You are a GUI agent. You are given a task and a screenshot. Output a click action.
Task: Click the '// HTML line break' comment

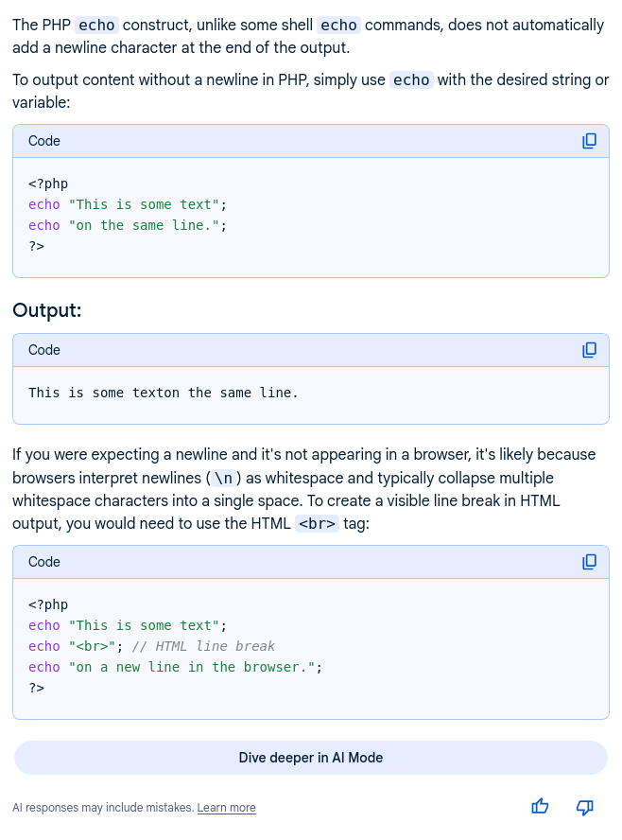tap(203, 646)
